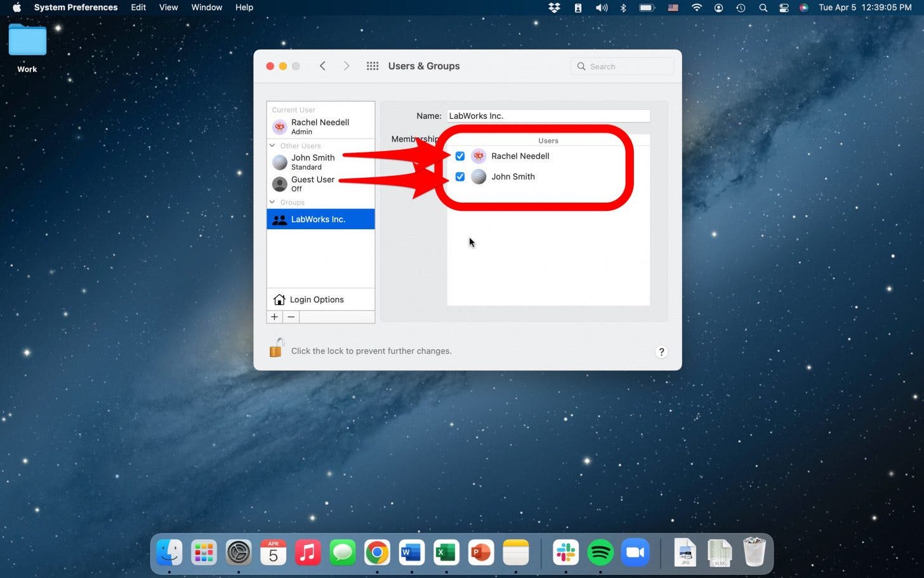This screenshot has height=578, width=924.
Task: Open user switching menu bar icon
Action: 718,8
